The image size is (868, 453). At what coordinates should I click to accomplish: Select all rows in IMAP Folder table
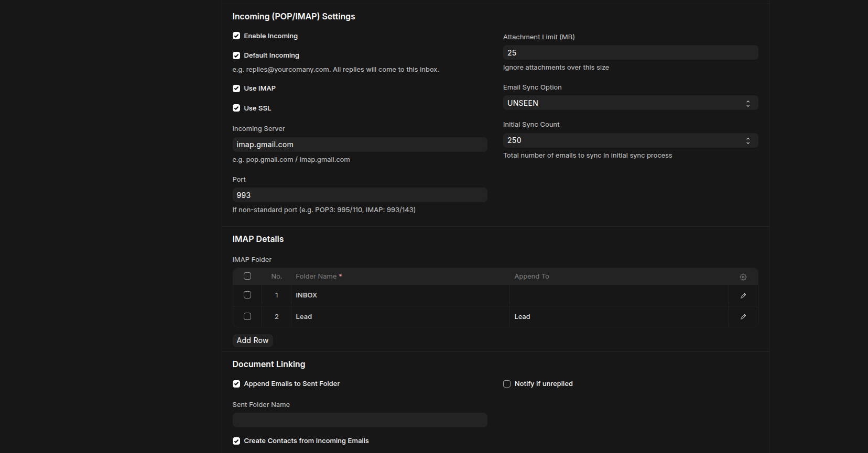point(247,277)
